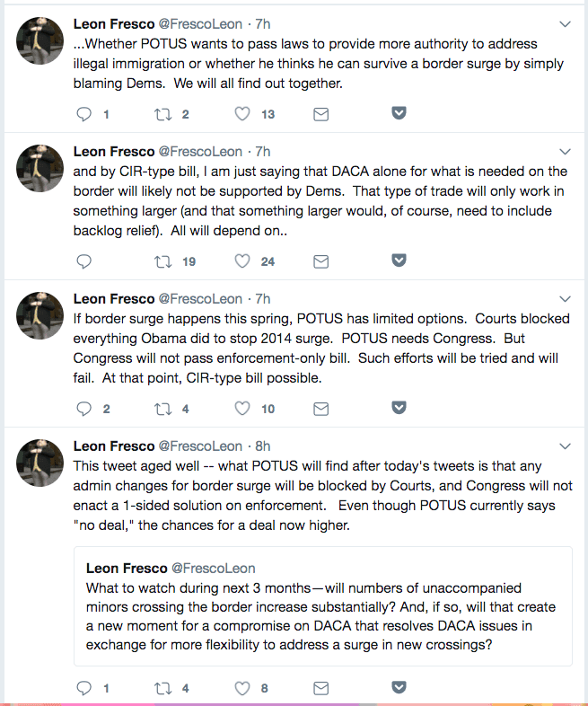Image resolution: width=588 pixels, height=706 pixels.
Task: Like the tweet with 24 likes
Action: click(242, 261)
